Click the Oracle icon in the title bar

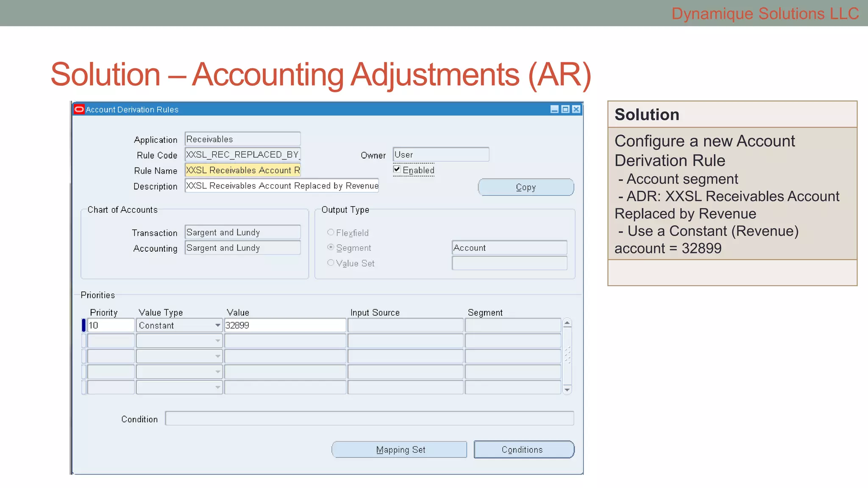[x=79, y=109]
